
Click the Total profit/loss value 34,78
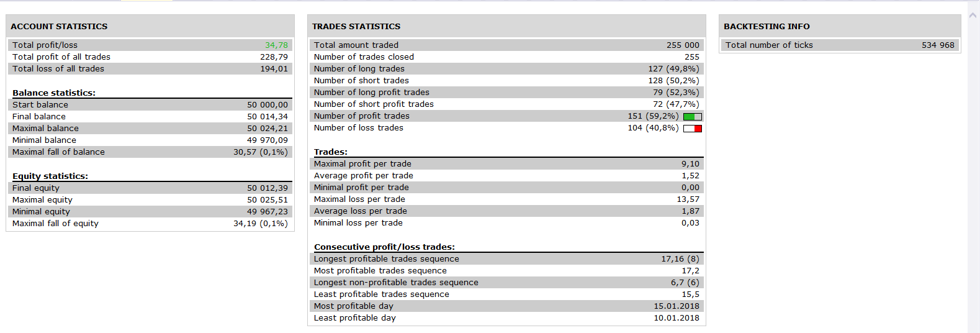(276, 45)
